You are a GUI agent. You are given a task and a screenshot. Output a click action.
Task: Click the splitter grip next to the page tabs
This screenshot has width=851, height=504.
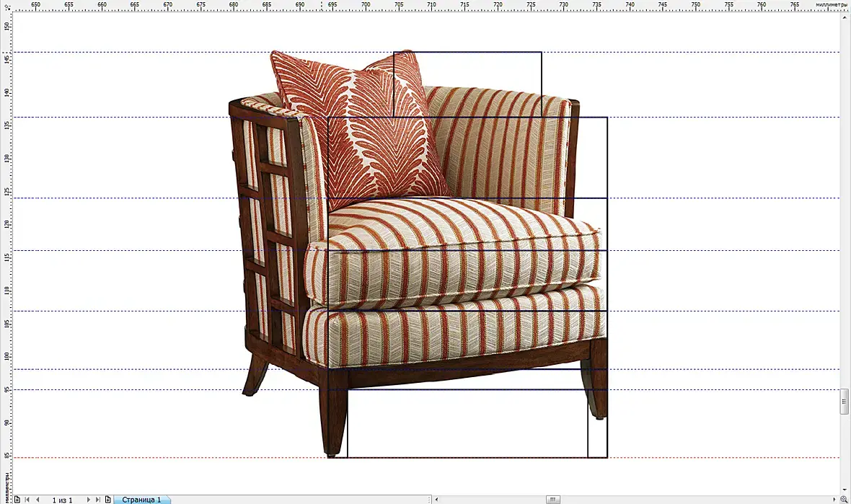(x=430, y=499)
